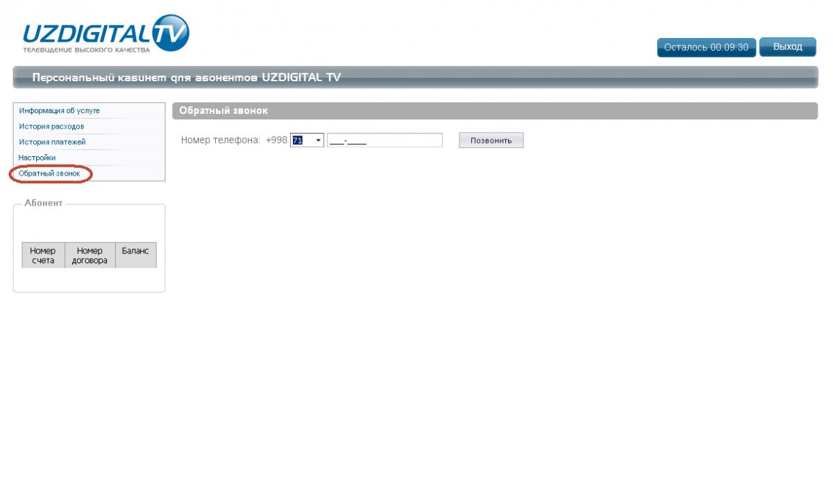Log out with the Выход button
The image size is (833, 504).
787,47
